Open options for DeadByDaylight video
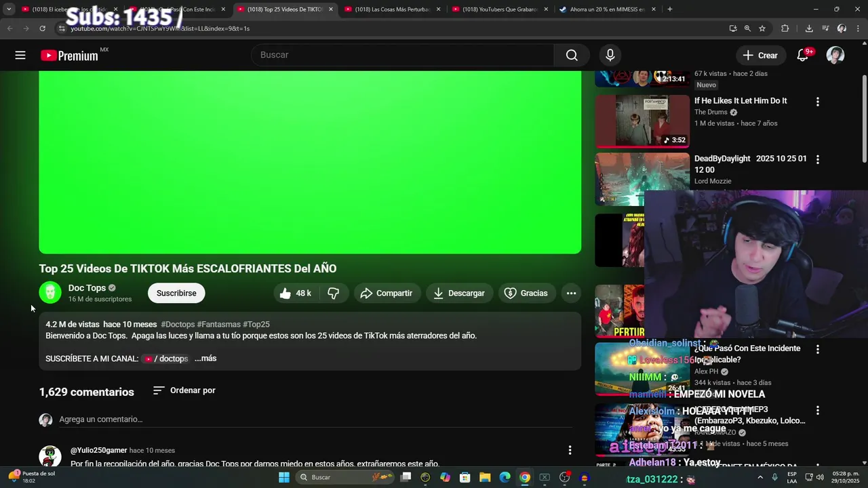 pyautogui.click(x=817, y=159)
